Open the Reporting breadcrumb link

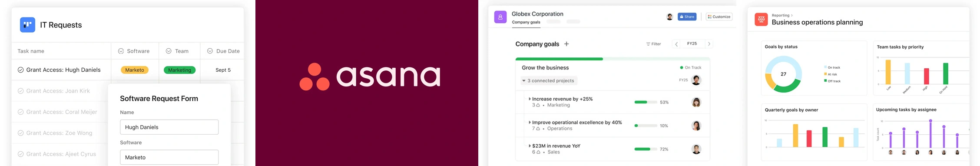pyautogui.click(x=780, y=15)
